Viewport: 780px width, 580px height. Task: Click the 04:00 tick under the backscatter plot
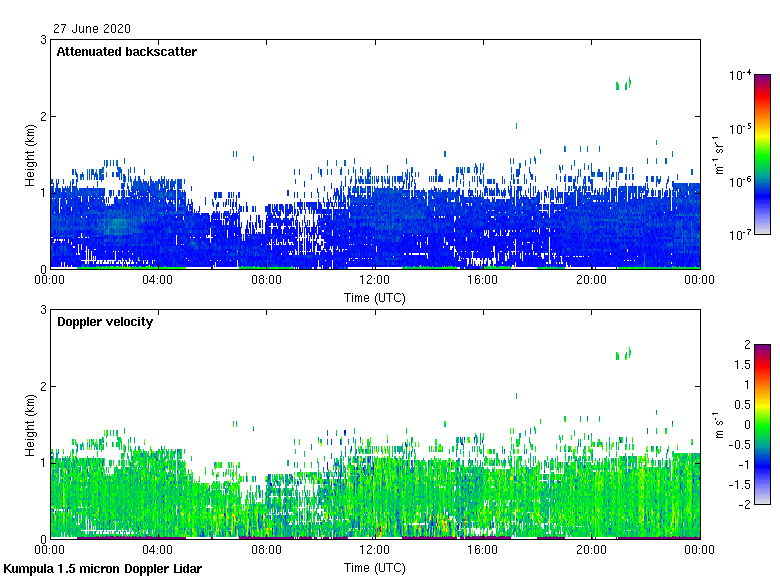point(158,280)
